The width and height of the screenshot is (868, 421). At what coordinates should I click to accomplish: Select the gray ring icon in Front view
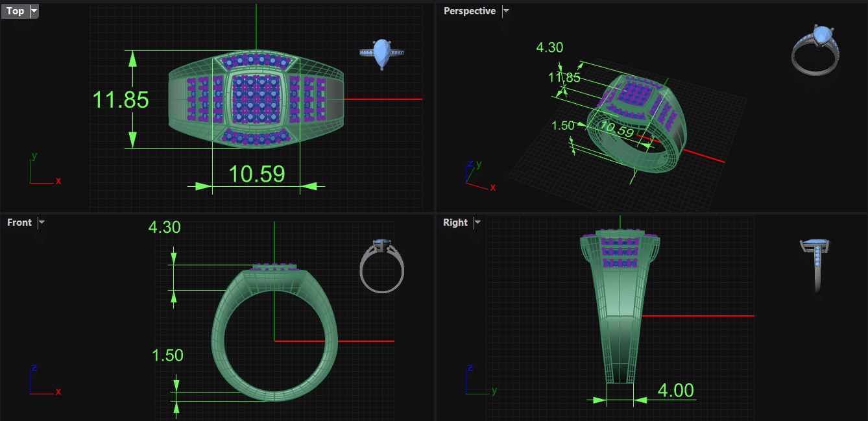tap(382, 266)
